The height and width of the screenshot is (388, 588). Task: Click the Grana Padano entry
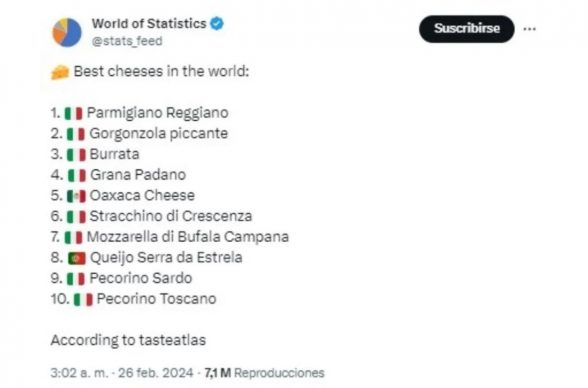138,175
